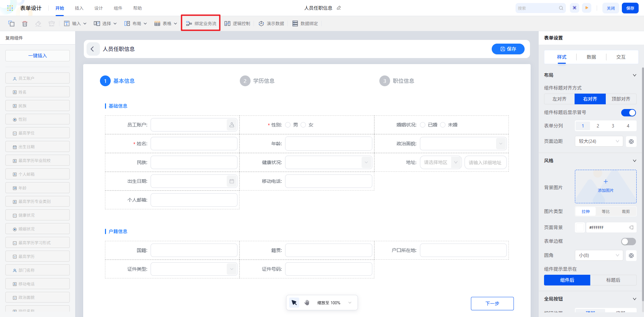Open the app grid launcher icon
Screen dimensions: 644x317
pos(10,8)
